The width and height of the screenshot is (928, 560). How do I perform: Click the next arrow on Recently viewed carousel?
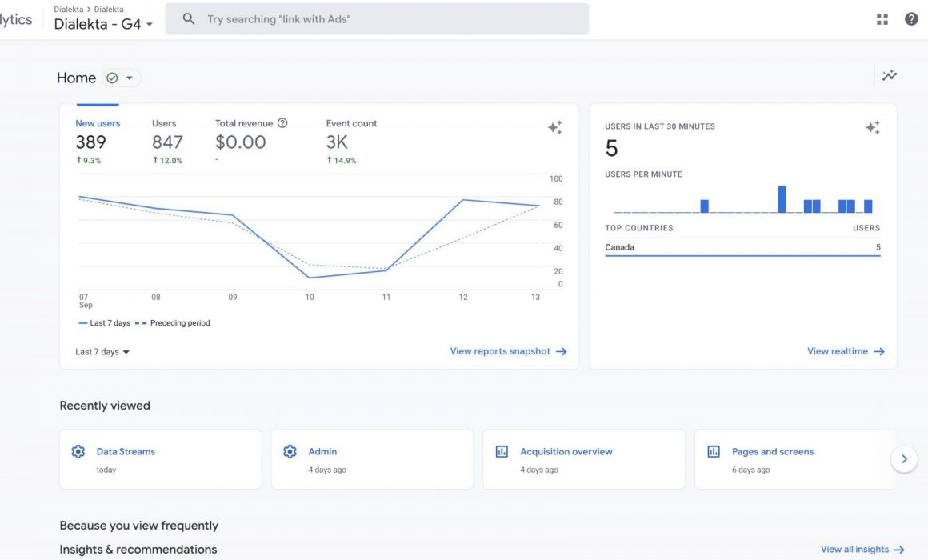(904, 458)
